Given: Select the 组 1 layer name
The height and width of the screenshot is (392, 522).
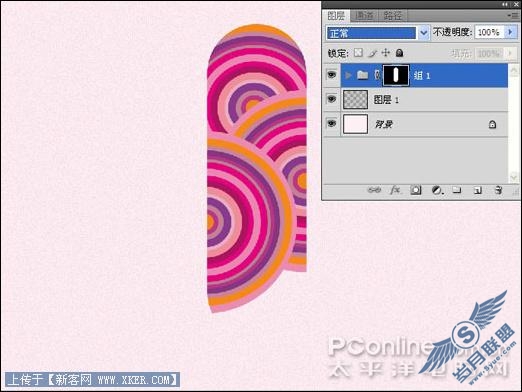Looking at the screenshot, I should [x=422, y=76].
